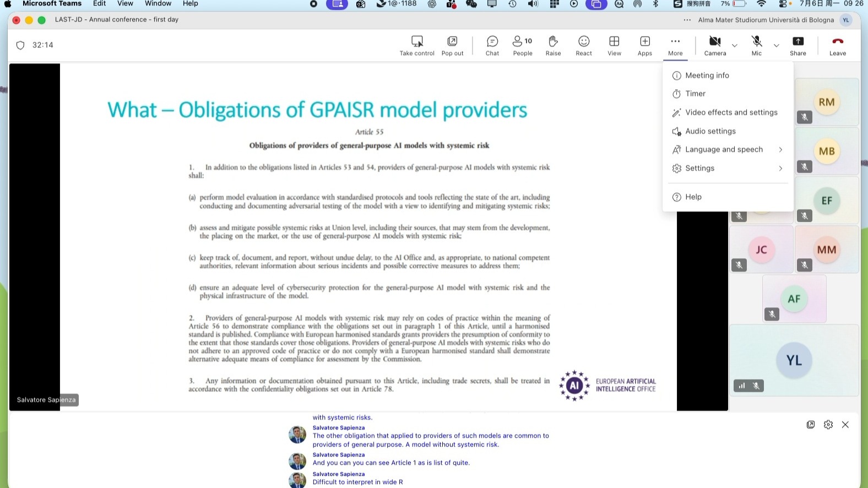Click the Sogou Pinyin input source
Image resolution: width=868 pixels, height=488 pixels.
pos(692,4)
